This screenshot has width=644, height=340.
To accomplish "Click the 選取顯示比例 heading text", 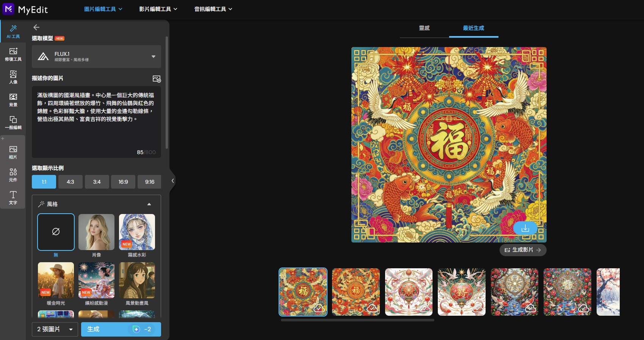I will tap(48, 168).
